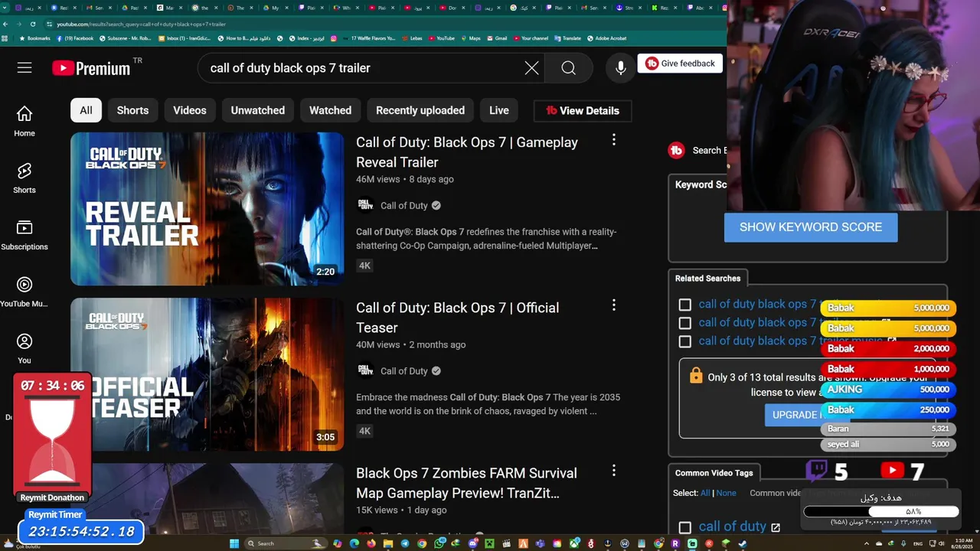Viewport: 980px width, 551px height.
Task: Click the magnifier search button
Action: click(568, 68)
